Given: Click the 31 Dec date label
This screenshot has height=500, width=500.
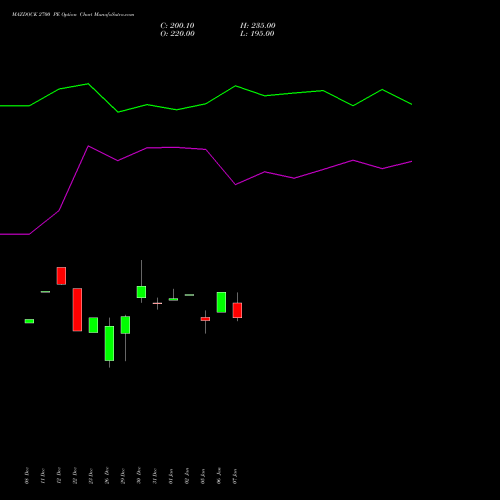Looking at the screenshot, I should (x=155, y=475).
